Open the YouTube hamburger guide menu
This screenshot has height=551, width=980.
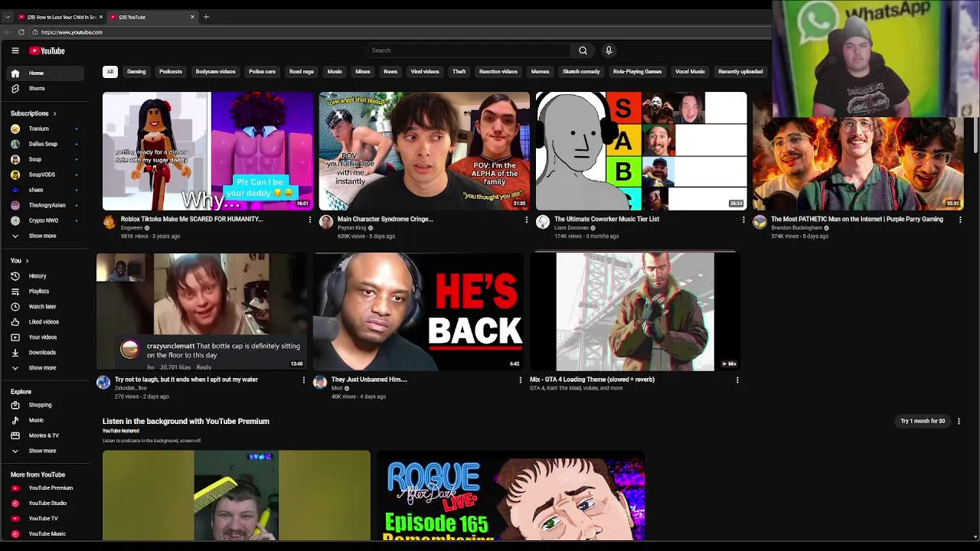(15, 51)
